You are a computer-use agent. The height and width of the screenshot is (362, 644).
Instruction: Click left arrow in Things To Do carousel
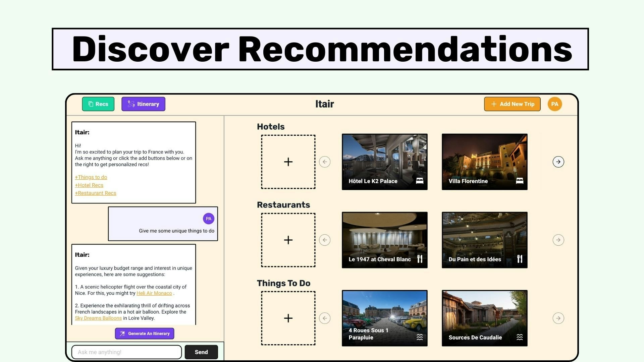point(325,318)
